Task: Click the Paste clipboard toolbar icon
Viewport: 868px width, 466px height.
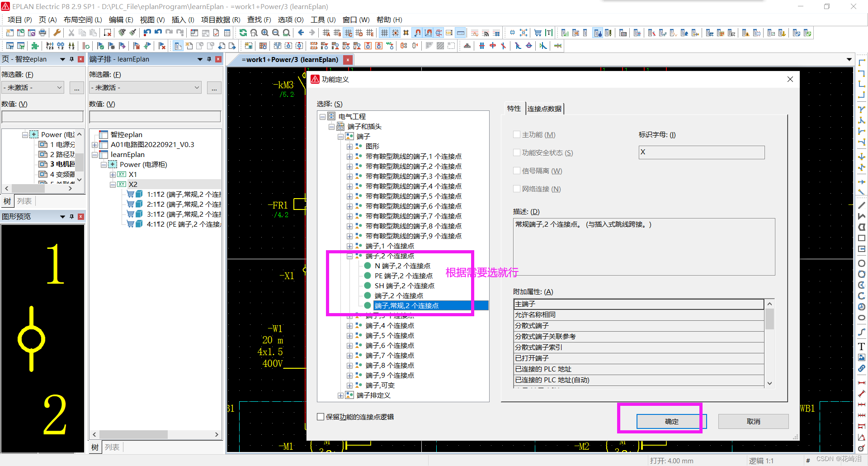Action: (x=93, y=33)
